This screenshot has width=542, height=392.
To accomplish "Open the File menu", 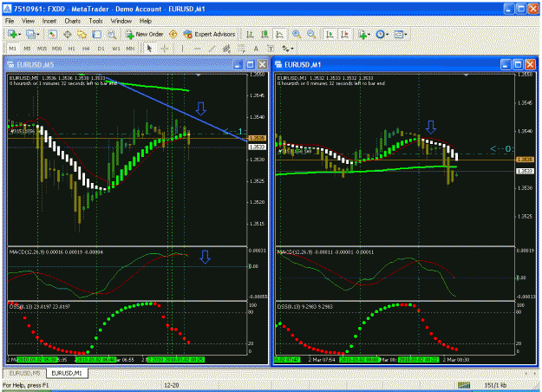I will pyautogui.click(x=10, y=21).
